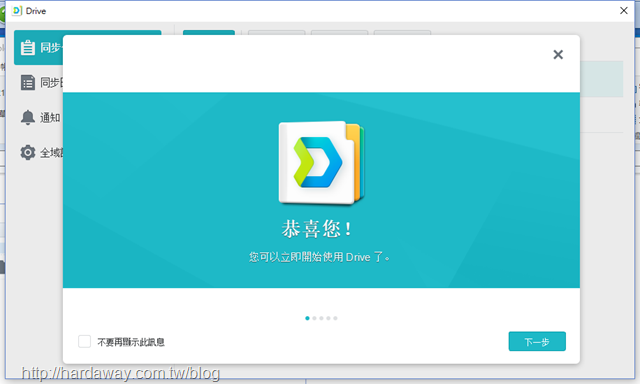Close the welcome dialog with X

[558, 54]
